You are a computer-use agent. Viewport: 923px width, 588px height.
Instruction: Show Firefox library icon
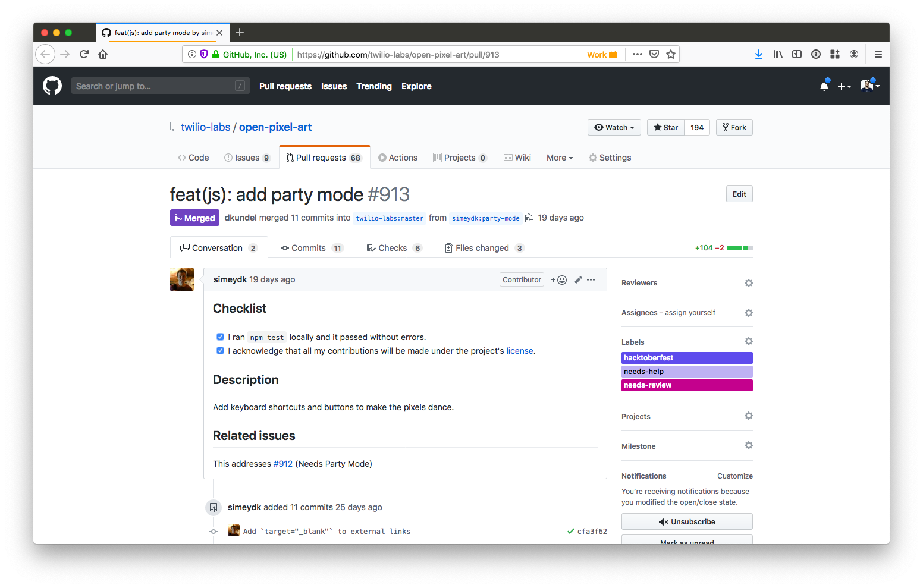point(778,54)
